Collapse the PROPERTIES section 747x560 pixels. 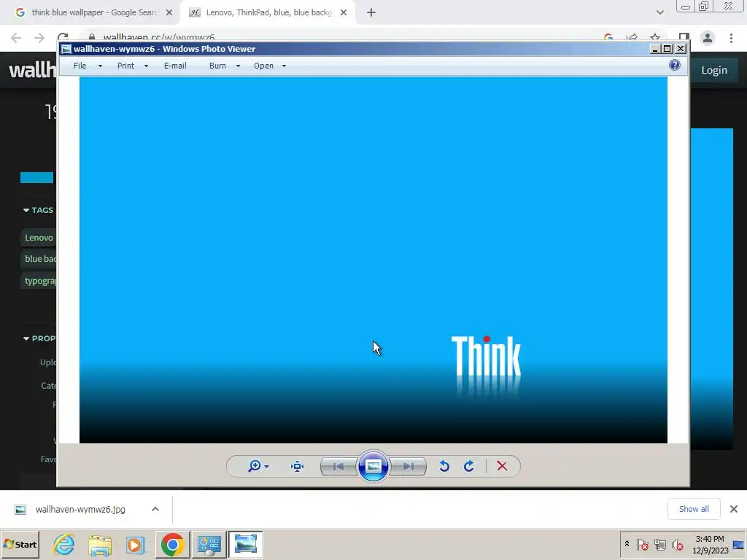click(x=39, y=338)
